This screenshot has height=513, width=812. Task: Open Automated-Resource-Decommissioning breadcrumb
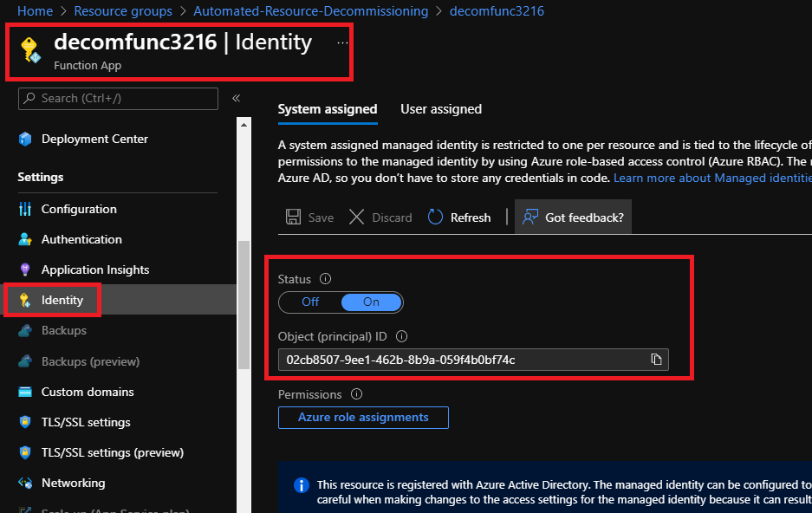pos(311,11)
